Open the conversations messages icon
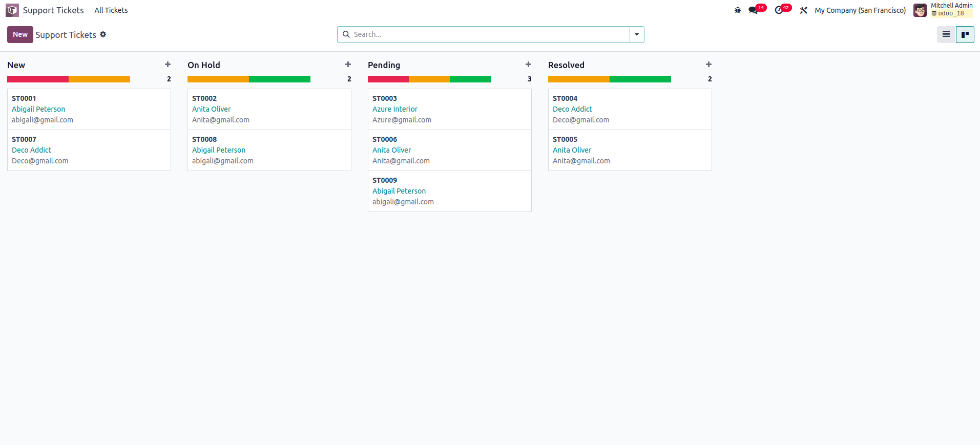The width and height of the screenshot is (980, 445). click(x=753, y=10)
